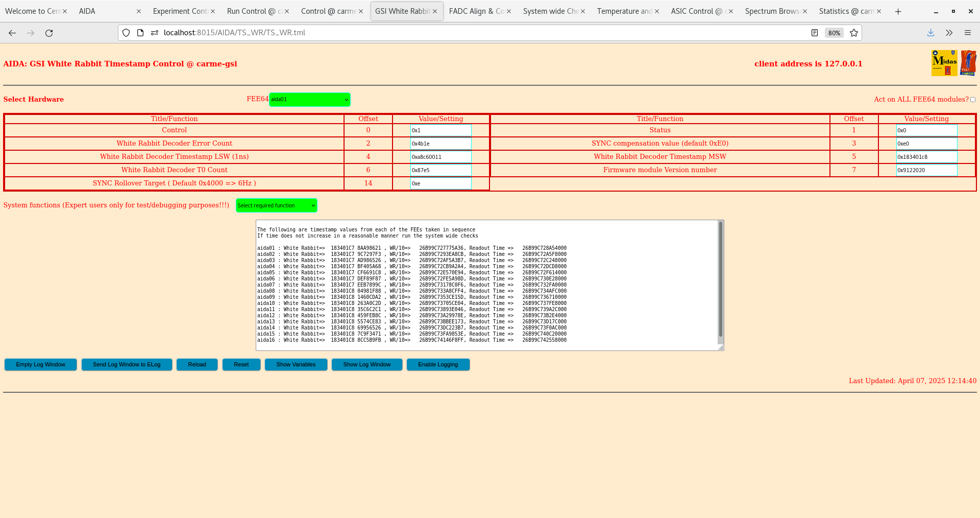Click the Control value input field

[x=440, y=130]
